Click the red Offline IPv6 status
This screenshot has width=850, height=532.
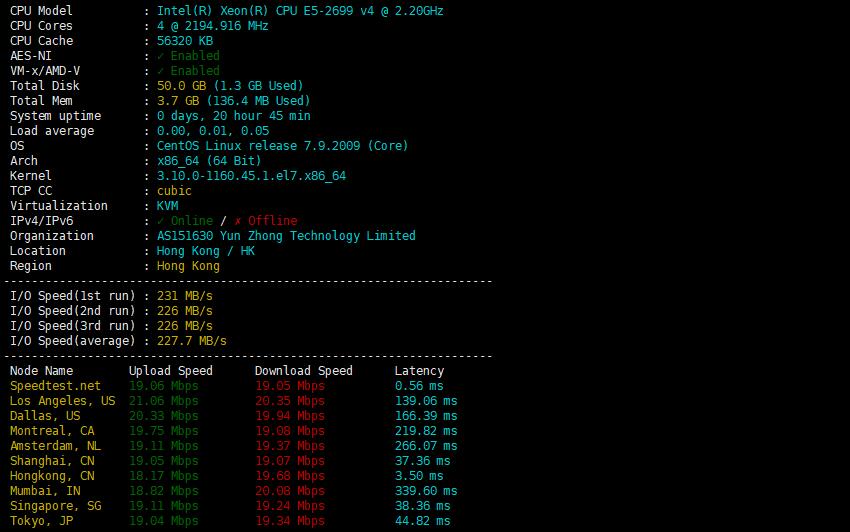pos(266,221)
